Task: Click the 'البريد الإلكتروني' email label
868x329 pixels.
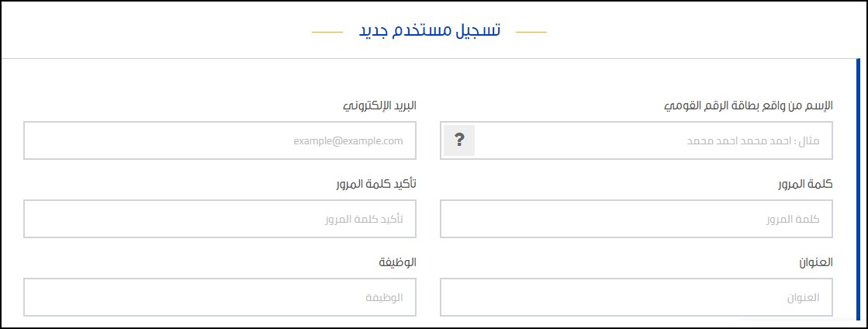Action: [x=379, y=106]
